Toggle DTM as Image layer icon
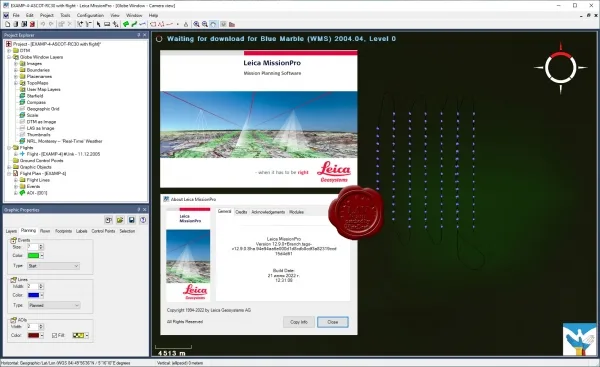 click(23, 122)
